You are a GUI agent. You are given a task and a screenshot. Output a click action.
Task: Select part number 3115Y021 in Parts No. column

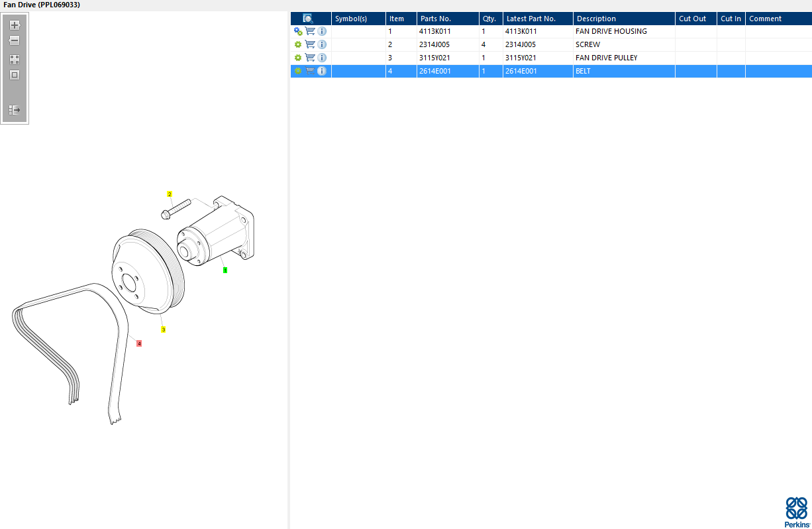coord(434,58)
